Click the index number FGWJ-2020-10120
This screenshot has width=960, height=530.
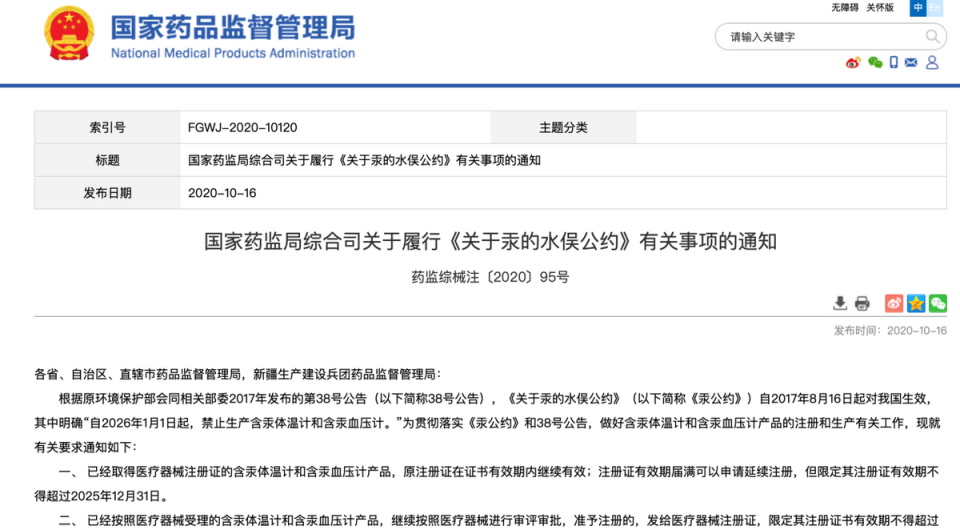[x=242, y=128]
